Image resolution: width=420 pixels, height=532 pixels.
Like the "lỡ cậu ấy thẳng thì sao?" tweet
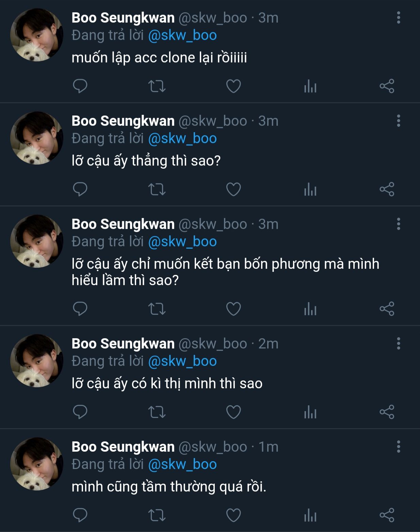[x=233, y=189]
